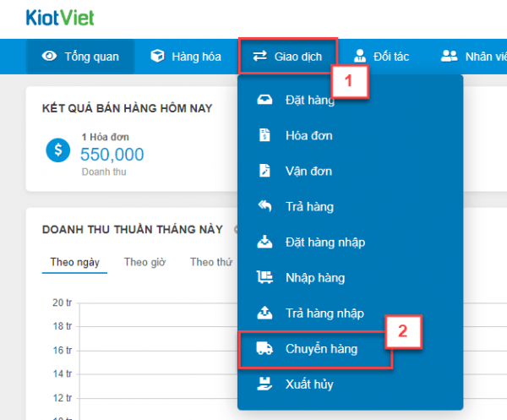Click the Hóa đơn invoice icon
This screenshot has width=507, height=420.
coord(264,135)
